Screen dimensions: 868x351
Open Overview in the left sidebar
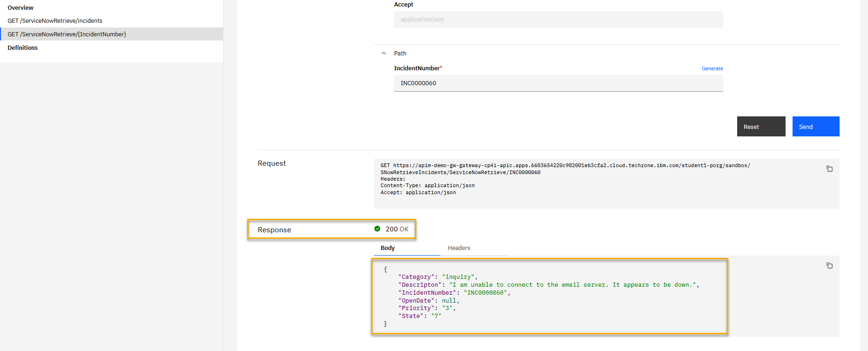click(20, 8)
